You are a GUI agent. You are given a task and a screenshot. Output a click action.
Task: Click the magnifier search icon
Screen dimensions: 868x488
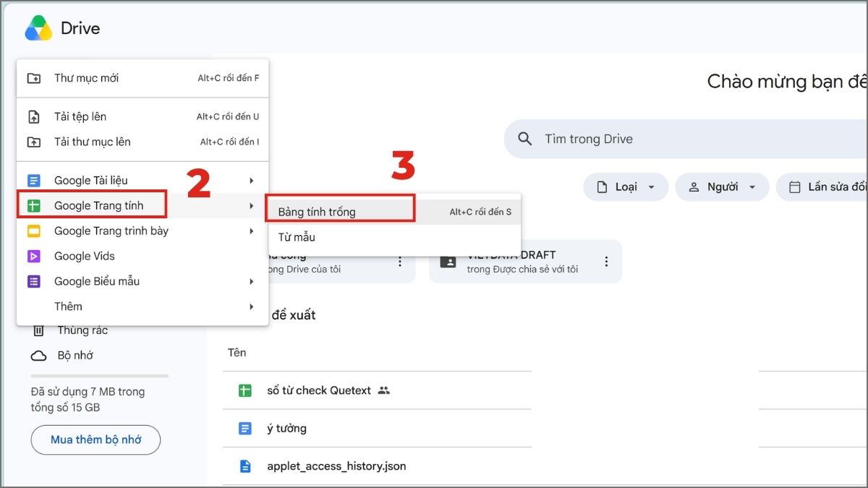coord(525,139)
